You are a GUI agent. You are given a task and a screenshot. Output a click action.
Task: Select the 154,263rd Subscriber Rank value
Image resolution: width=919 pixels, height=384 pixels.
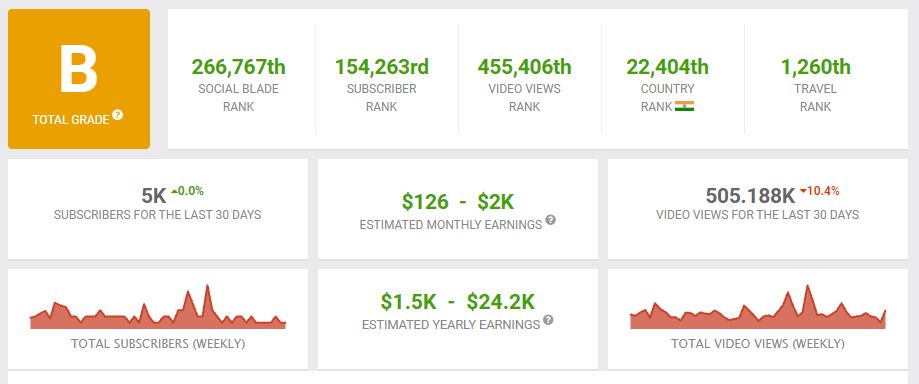click(x=382, y=66)
